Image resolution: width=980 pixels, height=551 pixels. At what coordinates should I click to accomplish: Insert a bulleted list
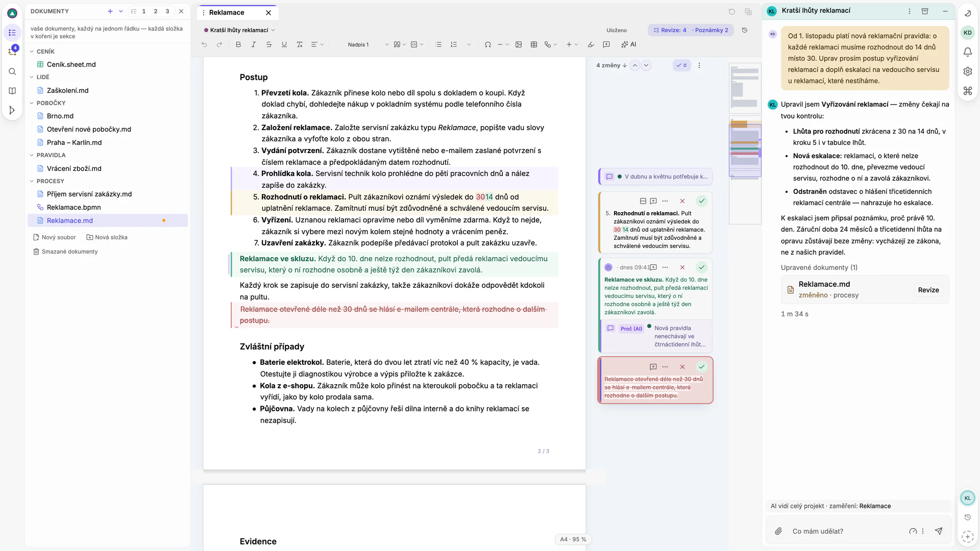point(438,45)
